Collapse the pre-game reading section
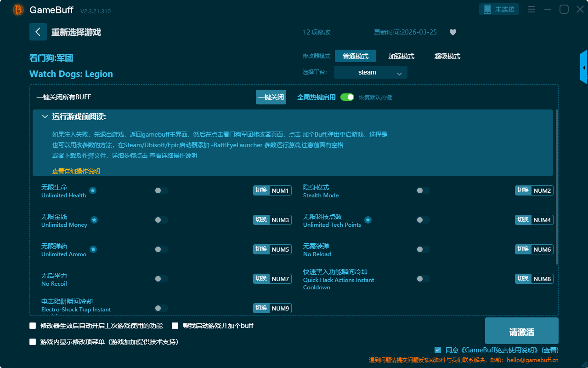The image size is (588, 368). pyautogui.click(x=45, y=117)
